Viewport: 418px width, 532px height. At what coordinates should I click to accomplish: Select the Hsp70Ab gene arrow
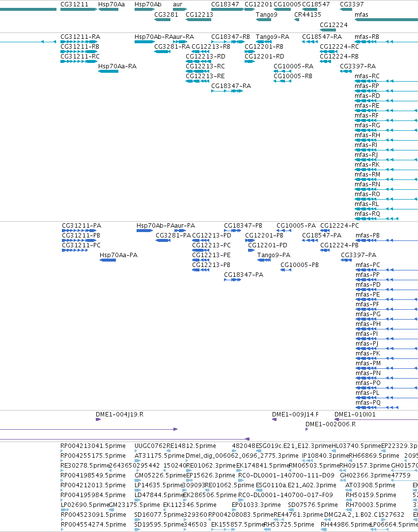click(145, 9)
